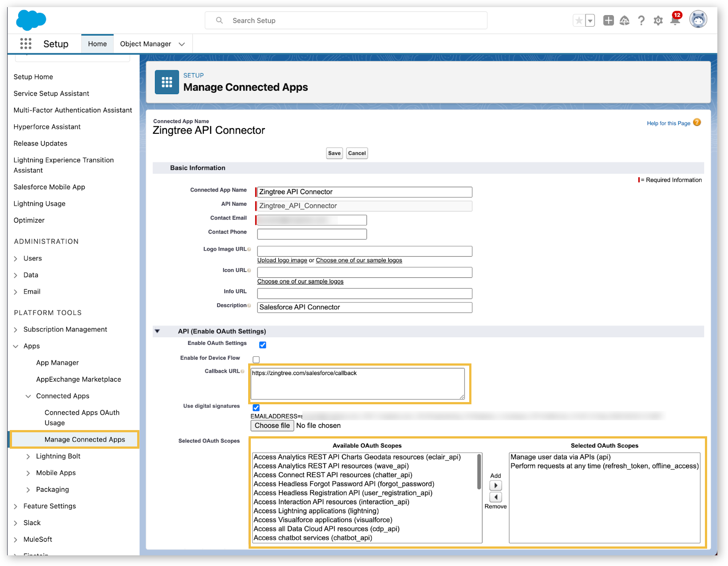Click the Connected App Name field

(x=364, y=192)
